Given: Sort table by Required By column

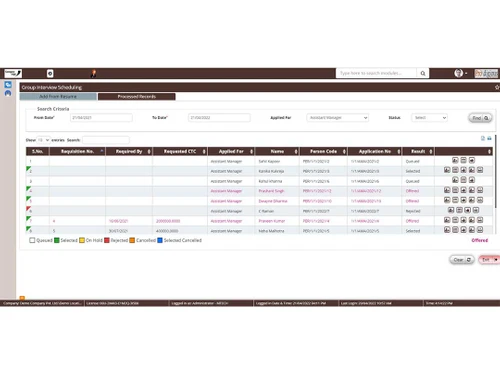Looking at the screenshot, I should click(x=129, y=151).
